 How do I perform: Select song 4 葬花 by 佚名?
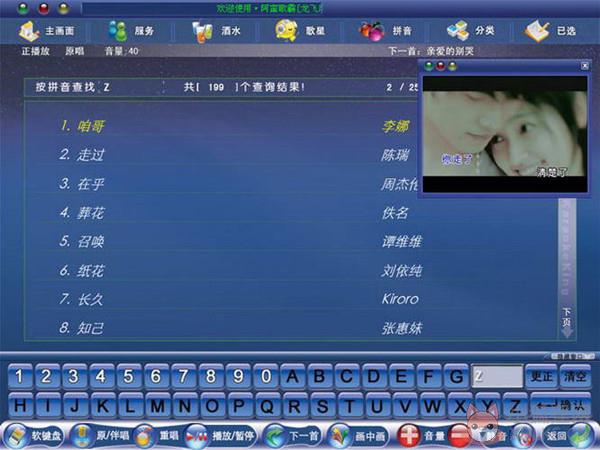click(291, 213)
